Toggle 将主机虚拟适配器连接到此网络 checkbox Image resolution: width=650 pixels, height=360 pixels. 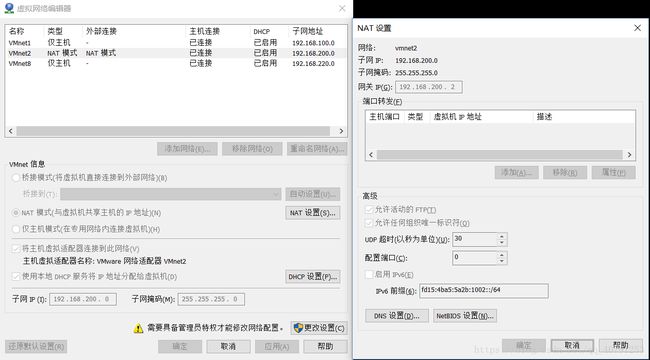pyautogui.click(x=16, y=248)
